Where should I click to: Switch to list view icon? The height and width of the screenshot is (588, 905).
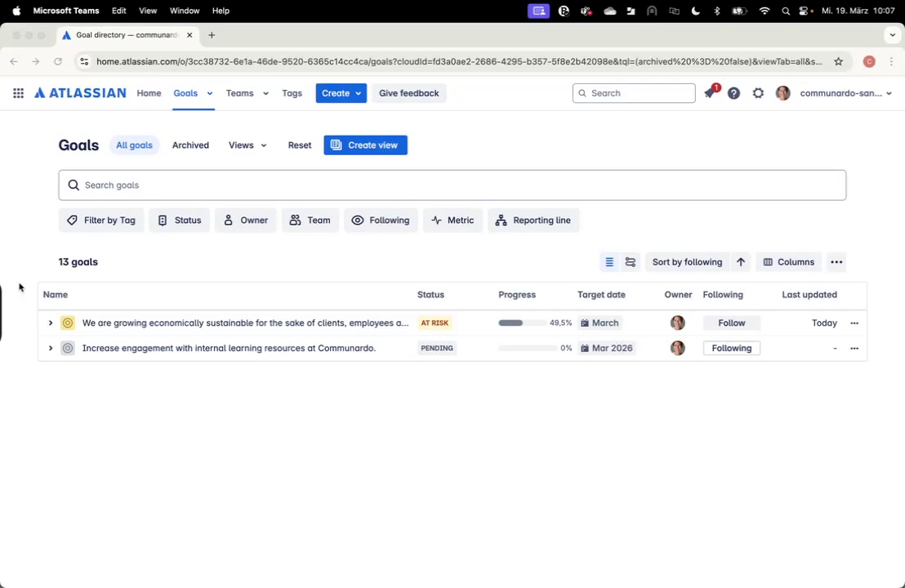pos(609,262)
